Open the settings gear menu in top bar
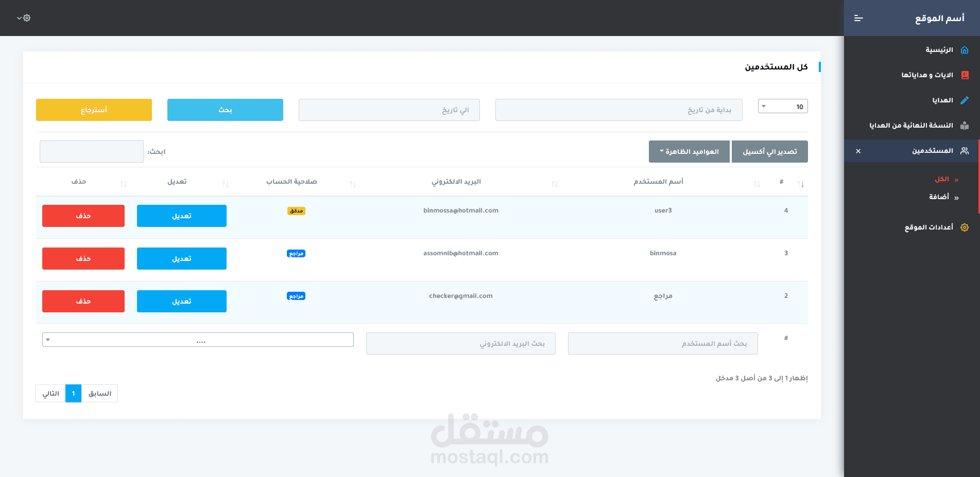The image size is (980, 477). [24, 18]
